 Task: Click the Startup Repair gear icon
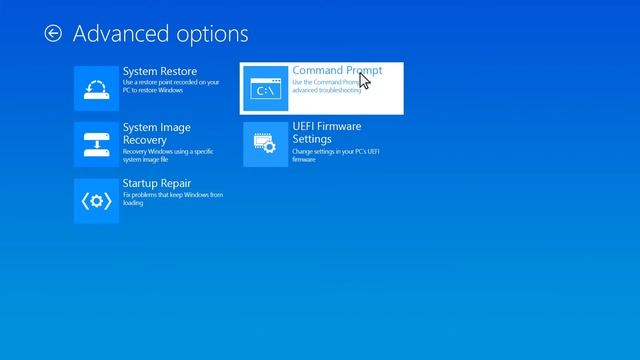point(96,201)
